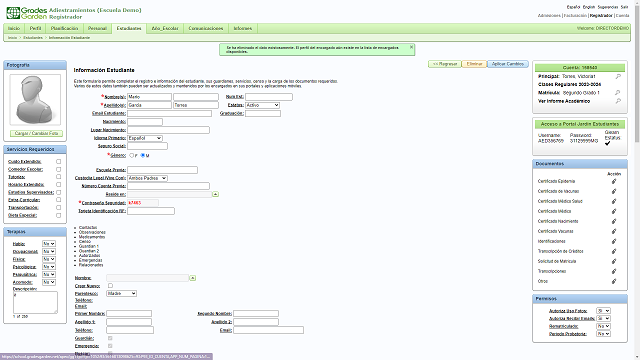Tick the Crear Nuevo checkbox

pos(110,286)
